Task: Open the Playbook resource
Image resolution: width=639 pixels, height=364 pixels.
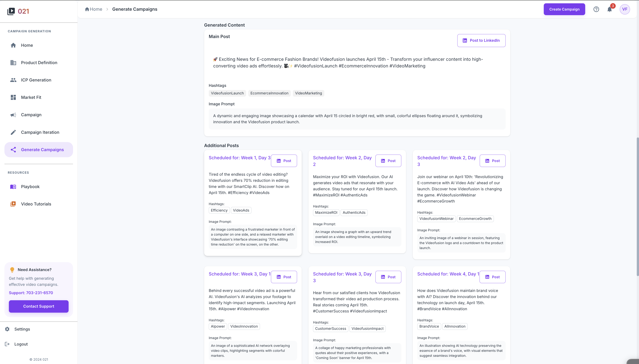Action: (x=30, y=186)
